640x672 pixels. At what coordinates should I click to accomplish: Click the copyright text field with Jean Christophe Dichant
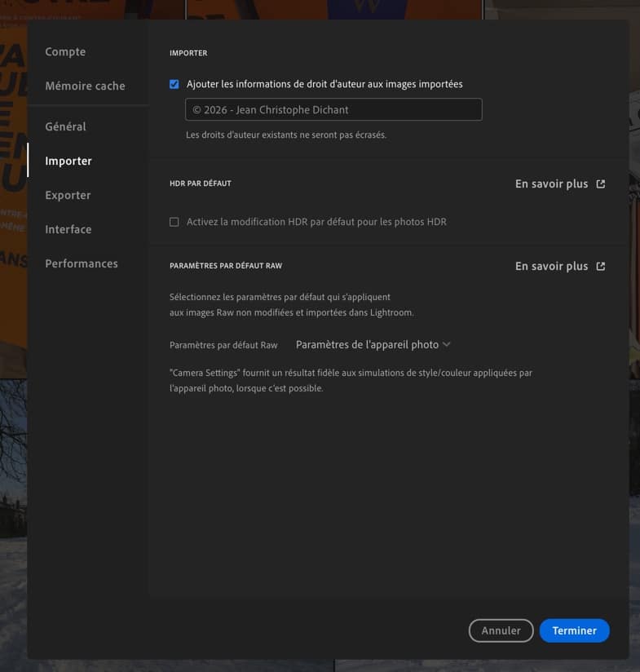[333, 109]
